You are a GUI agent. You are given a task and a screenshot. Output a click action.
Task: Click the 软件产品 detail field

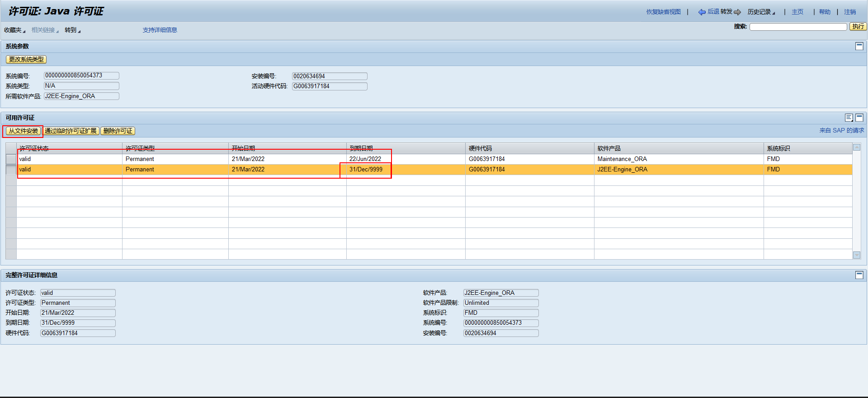(501, 293)
